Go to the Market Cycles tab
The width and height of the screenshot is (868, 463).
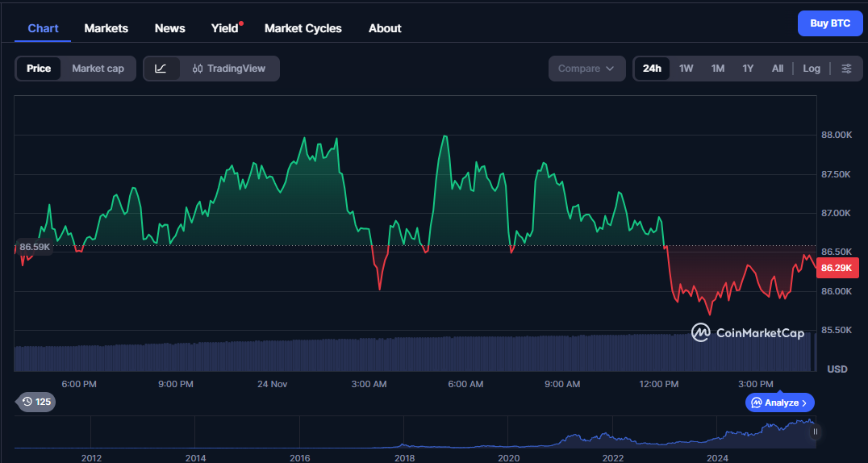coord(303,28)
